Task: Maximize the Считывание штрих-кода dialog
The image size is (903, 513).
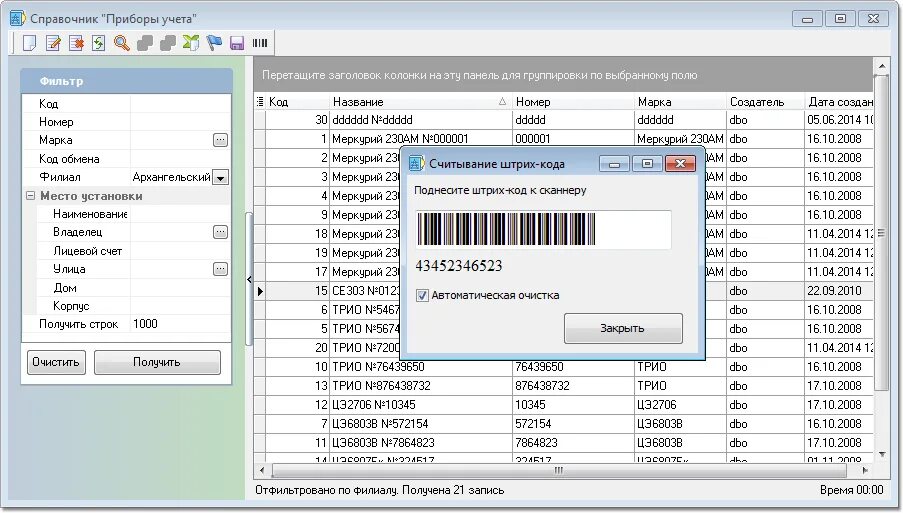Action: [x=647, y=164]
